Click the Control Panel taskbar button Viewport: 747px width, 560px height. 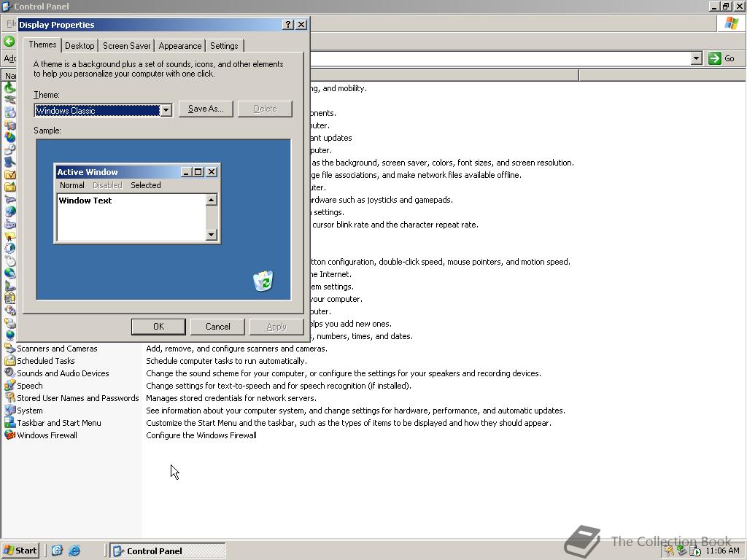pyautogui.click(x=168, y=551)
